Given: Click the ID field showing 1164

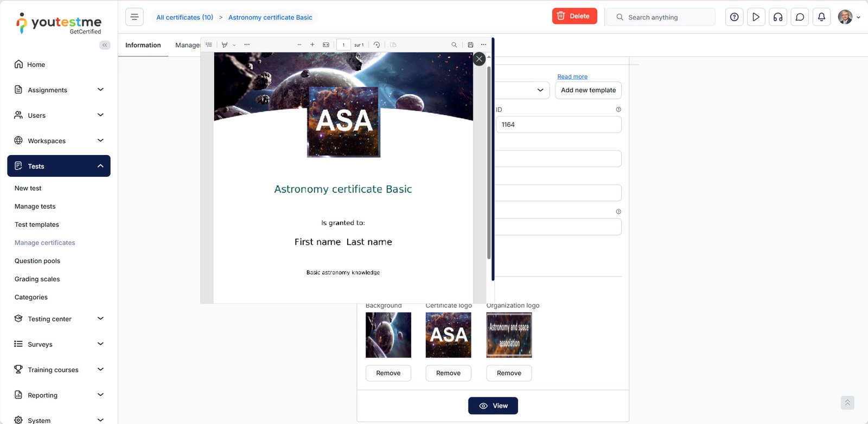Looking at the screenshot, I should tap(558, 125).
